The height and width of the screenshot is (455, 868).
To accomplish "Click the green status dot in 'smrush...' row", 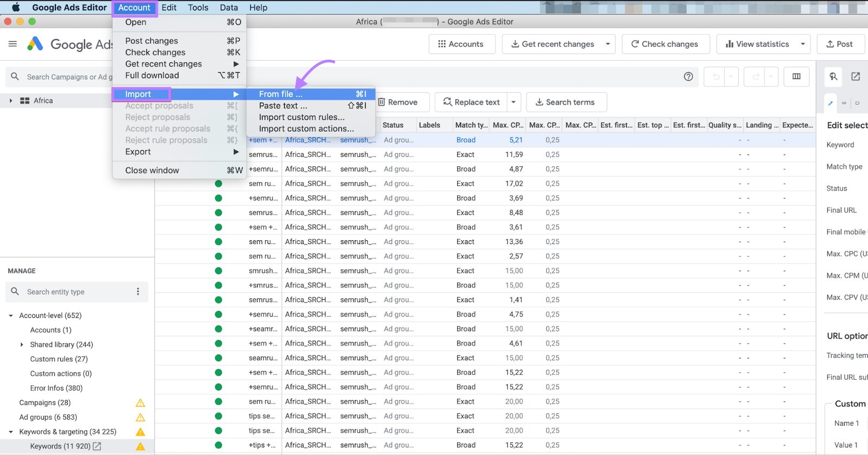I will coord(219,271).
